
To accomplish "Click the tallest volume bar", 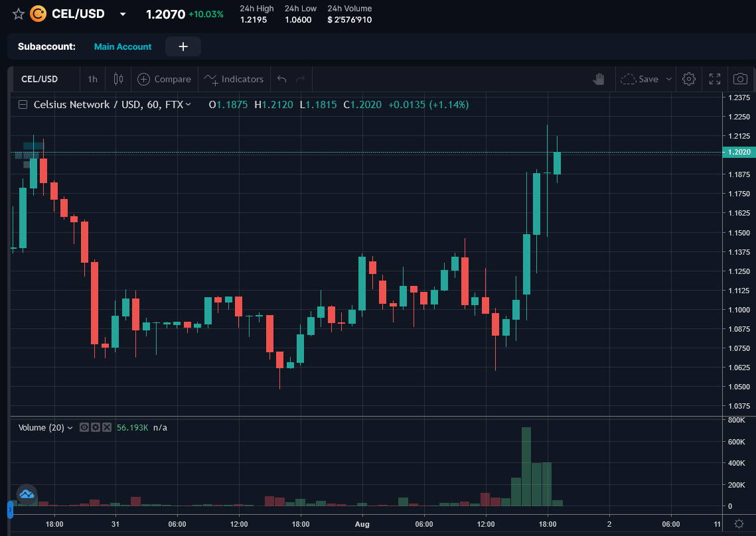I will (526, 466).
